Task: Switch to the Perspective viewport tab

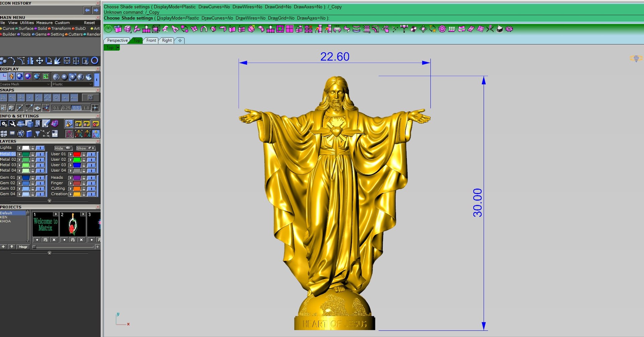Action: click(x=117, y=41)
